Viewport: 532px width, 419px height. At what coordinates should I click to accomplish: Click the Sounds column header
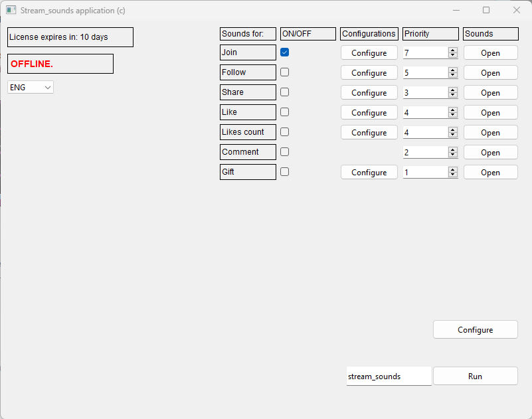click(491, 34)
